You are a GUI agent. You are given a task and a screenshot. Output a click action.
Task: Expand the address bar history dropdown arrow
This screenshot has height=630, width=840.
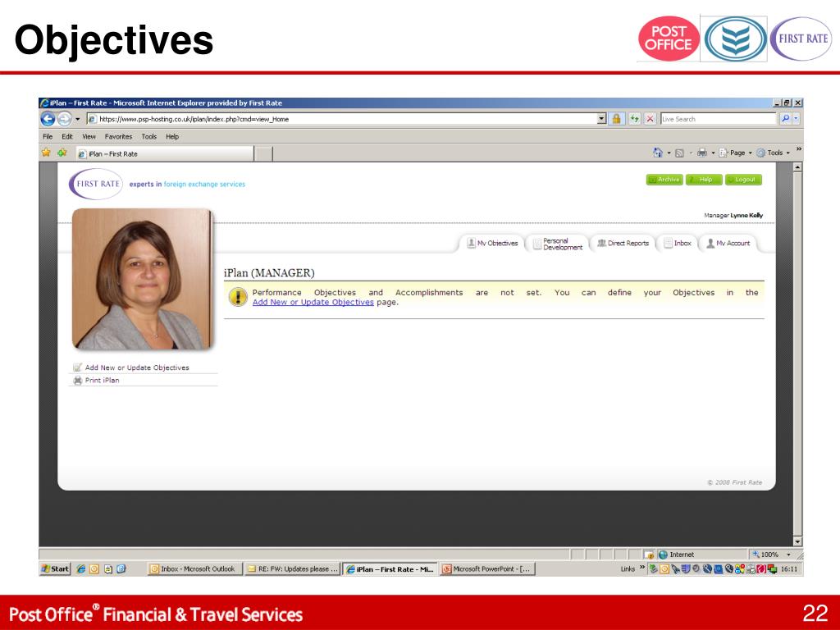[601, 119]
